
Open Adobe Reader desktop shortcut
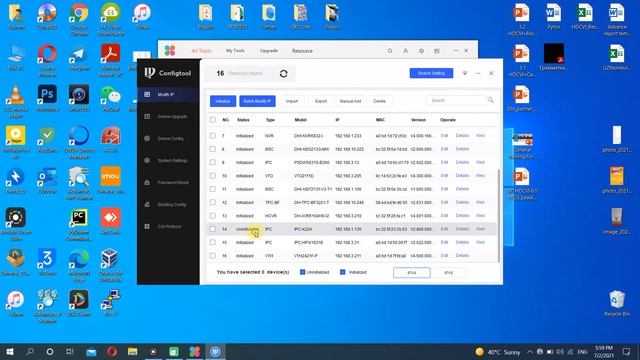111,60
